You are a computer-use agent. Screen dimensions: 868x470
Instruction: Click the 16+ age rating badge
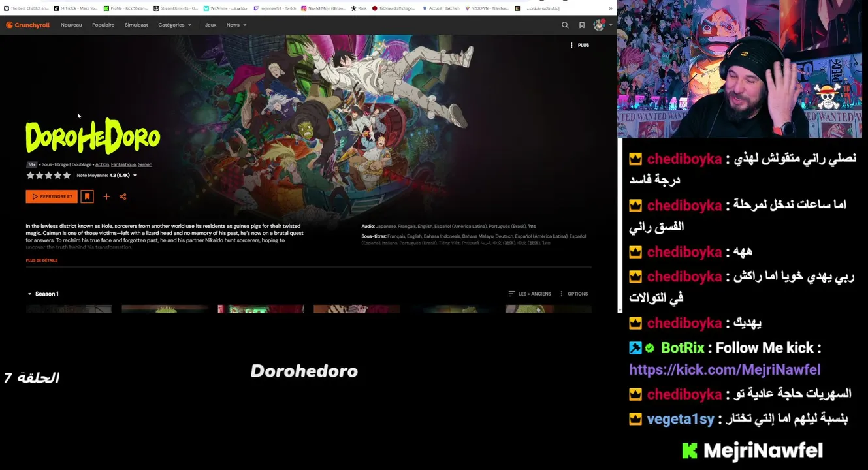[31, 164]
